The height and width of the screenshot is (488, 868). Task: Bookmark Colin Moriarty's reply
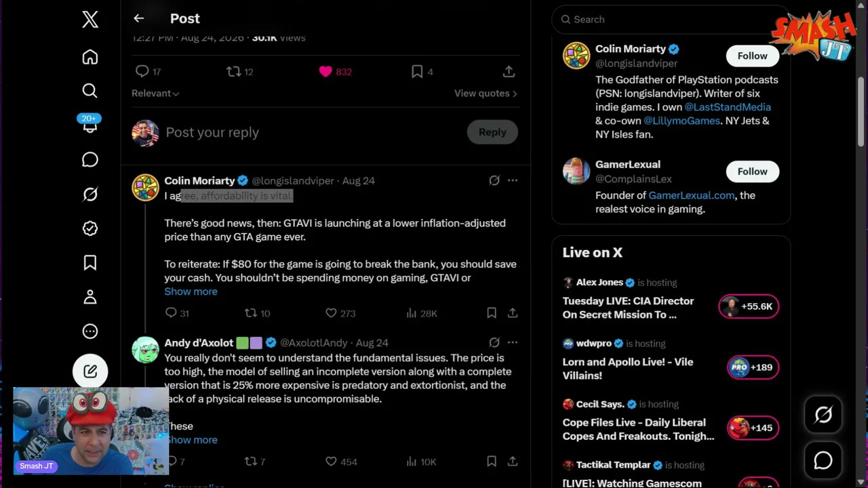click(492, 312)
